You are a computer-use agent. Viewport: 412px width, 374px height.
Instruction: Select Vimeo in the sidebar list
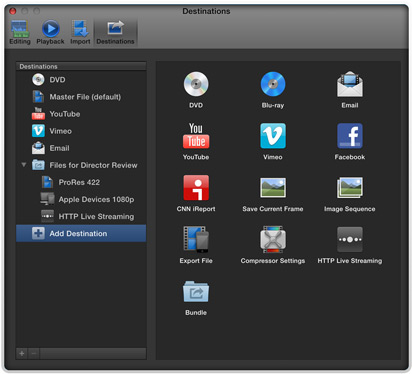coord(81,131)
